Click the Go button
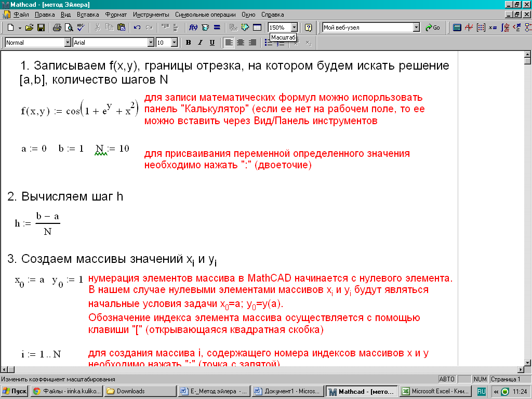Screen dimensions: 532x399 [x=433, y=28]
